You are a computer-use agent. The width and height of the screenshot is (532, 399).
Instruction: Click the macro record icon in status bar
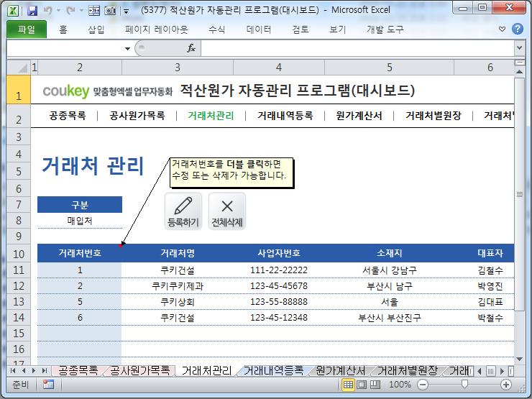48,385
